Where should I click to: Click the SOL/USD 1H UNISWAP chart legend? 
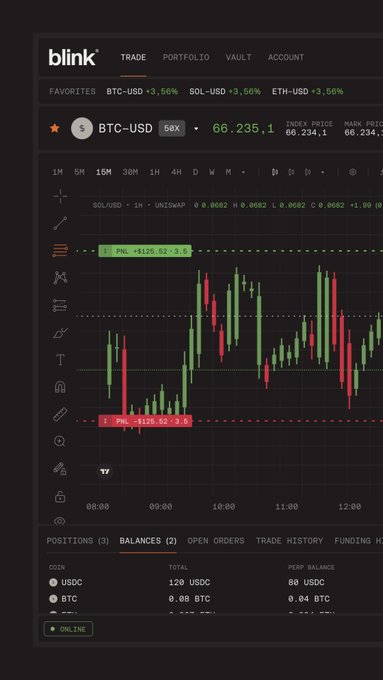click(x=139, y=205)
